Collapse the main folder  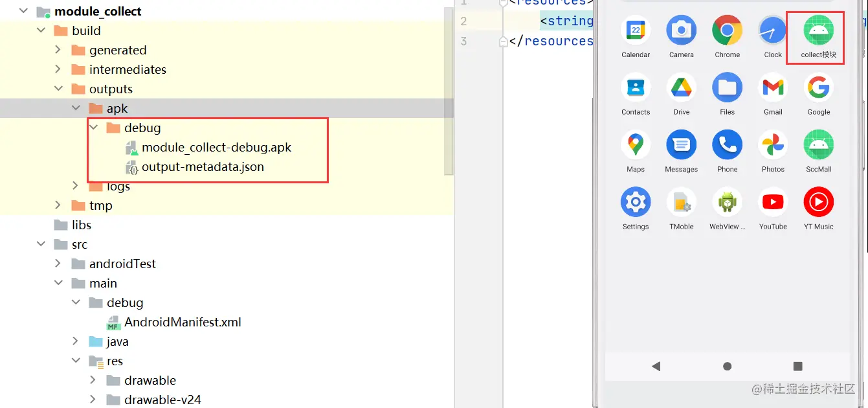point(58,284)
